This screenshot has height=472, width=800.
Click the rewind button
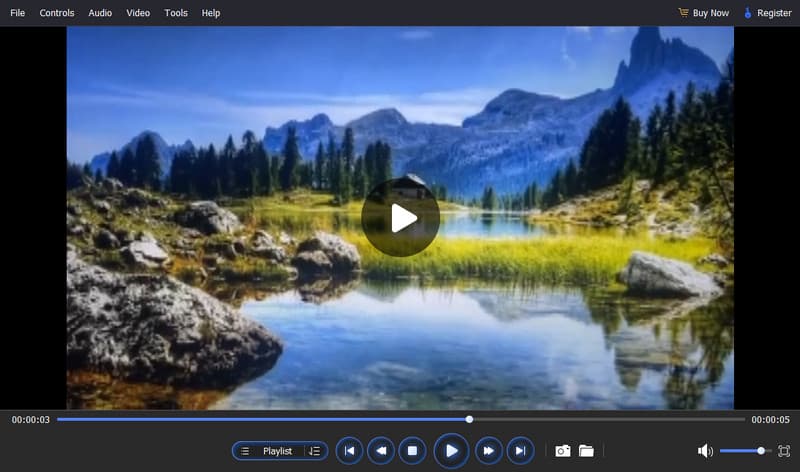pos(381,451)
